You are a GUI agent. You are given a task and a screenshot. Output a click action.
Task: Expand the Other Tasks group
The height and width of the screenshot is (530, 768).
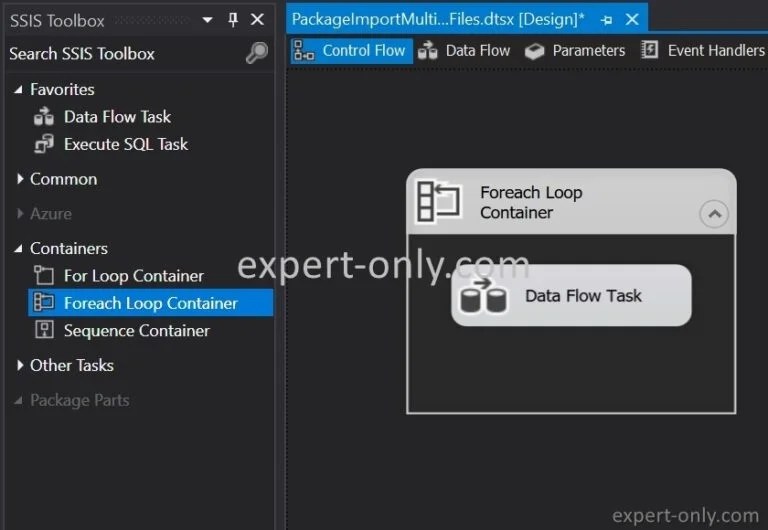(x=20, y=365)
